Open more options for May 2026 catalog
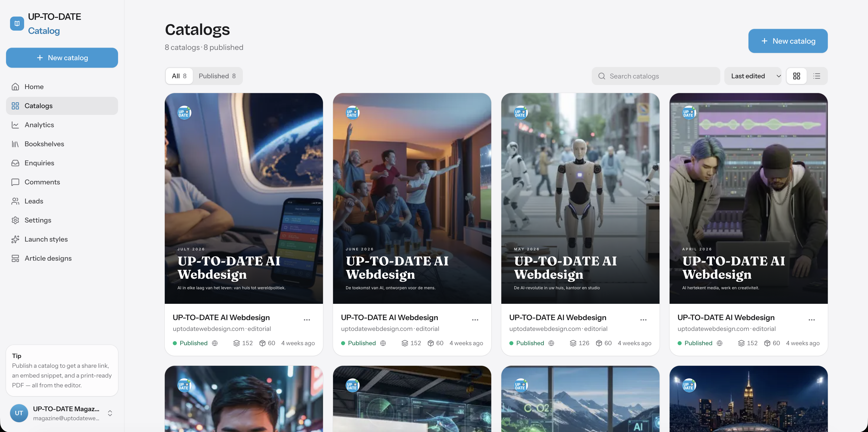Image resolution: width=868 pixels, height=432 pixels. (x=643, y=320)
